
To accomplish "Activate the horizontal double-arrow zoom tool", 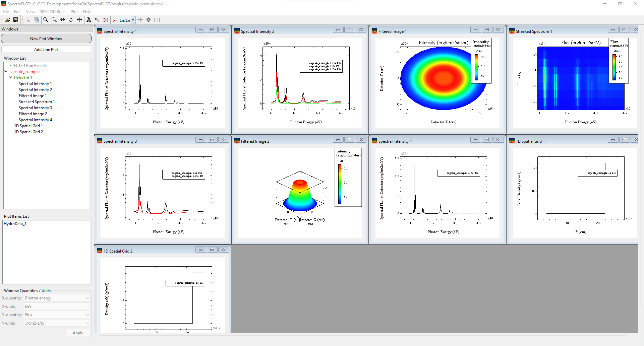I will coord(63,20).
